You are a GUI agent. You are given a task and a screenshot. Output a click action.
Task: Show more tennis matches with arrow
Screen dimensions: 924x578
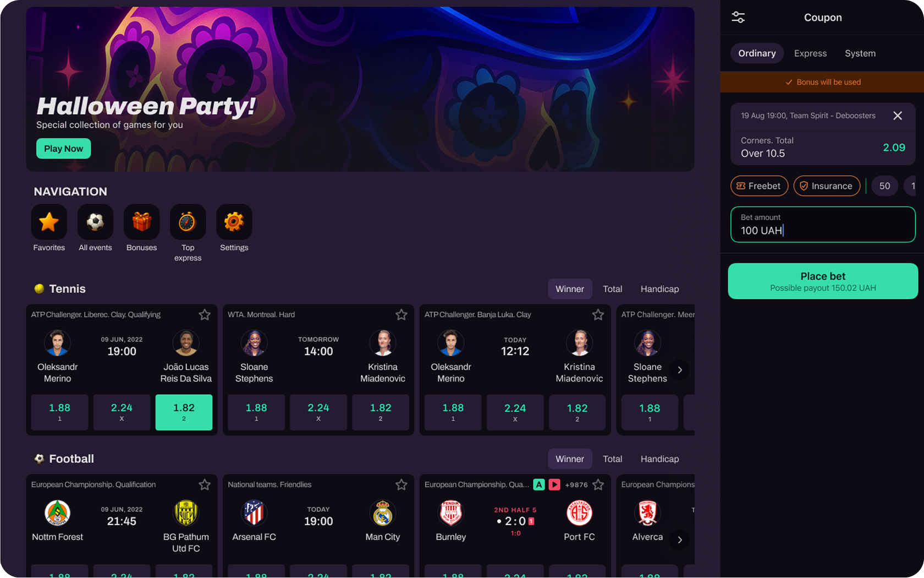[680, 370]
